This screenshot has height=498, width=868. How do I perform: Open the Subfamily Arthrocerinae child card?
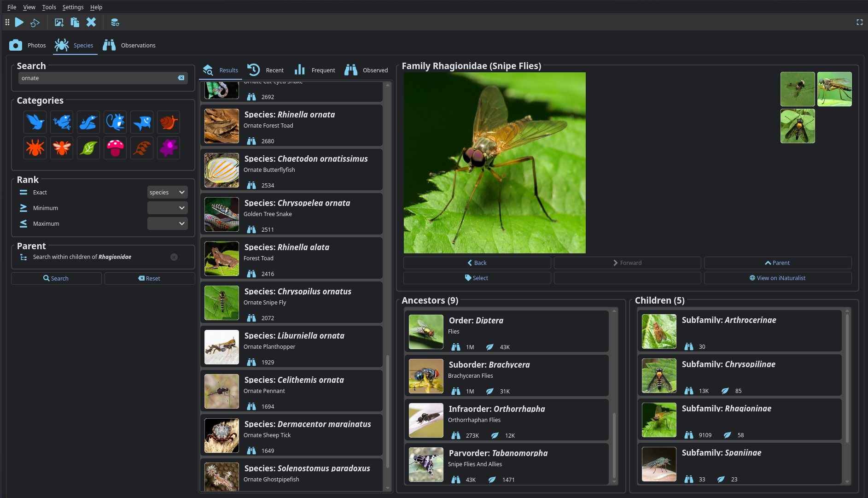click(740, 331)
